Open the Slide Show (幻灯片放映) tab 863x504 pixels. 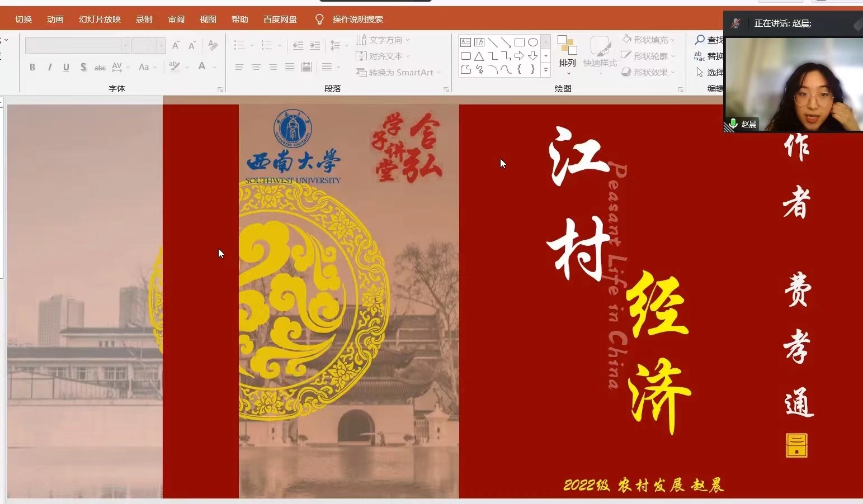(100, 20)
